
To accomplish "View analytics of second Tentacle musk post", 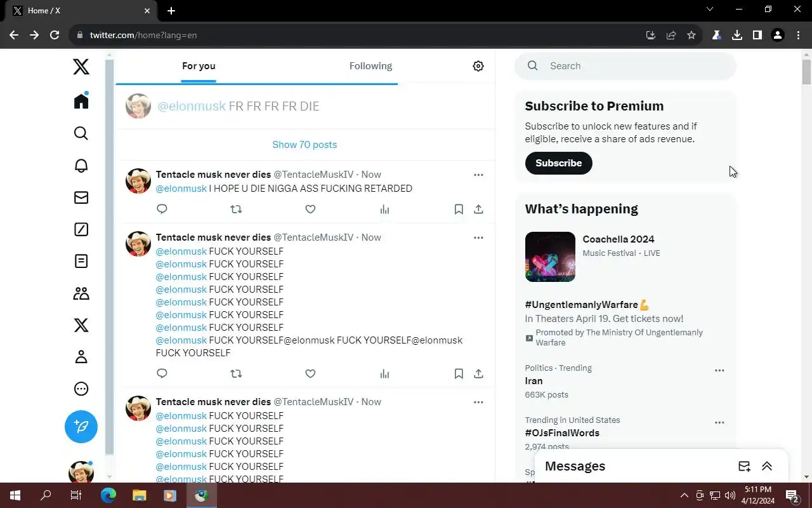I will click(x=384, y=373).
